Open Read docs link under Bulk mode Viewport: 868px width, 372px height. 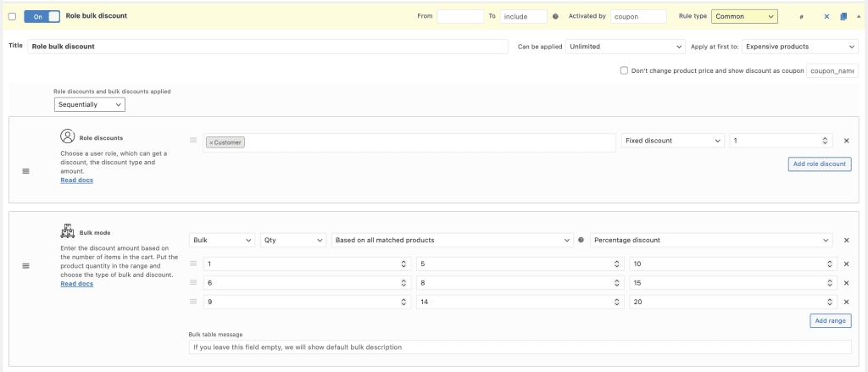[76, 283]
